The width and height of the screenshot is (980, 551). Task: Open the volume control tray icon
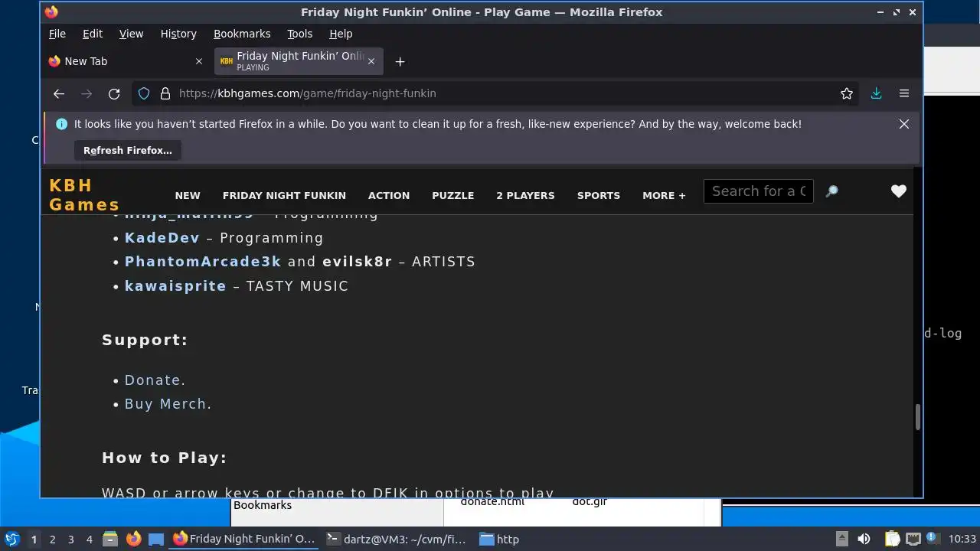(864, 539)
